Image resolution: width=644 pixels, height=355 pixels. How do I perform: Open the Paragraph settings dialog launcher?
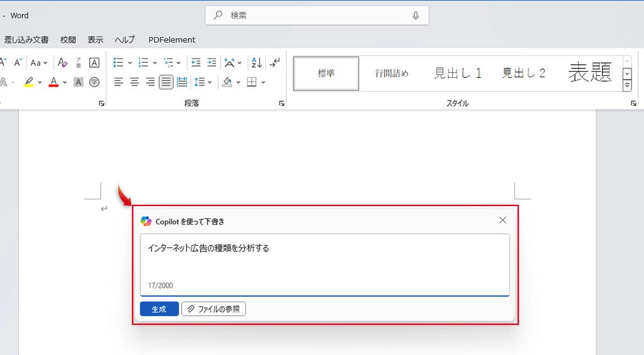coord(282,104)
